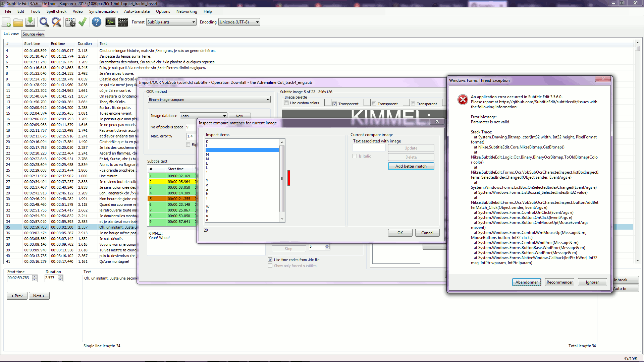Save subtitle with green download-arrow icon
The width and height of the screenshot is (644, 362).
click(x=30, y=22)
